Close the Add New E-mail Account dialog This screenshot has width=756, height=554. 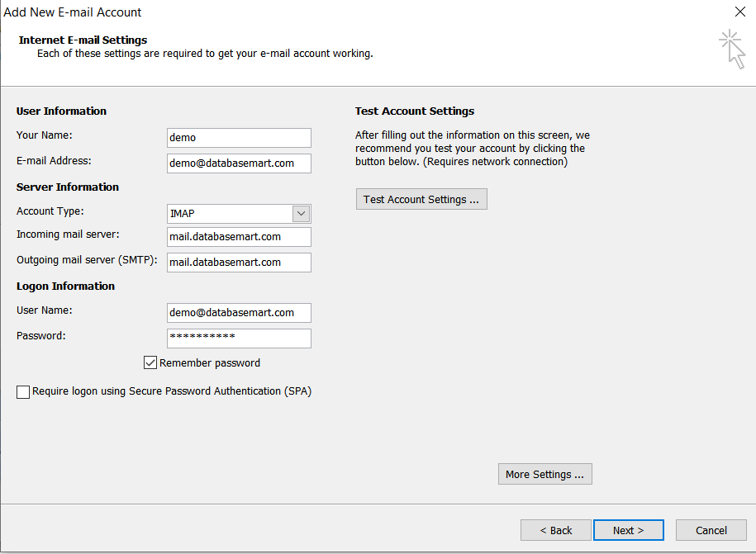[x=739, y=12]
